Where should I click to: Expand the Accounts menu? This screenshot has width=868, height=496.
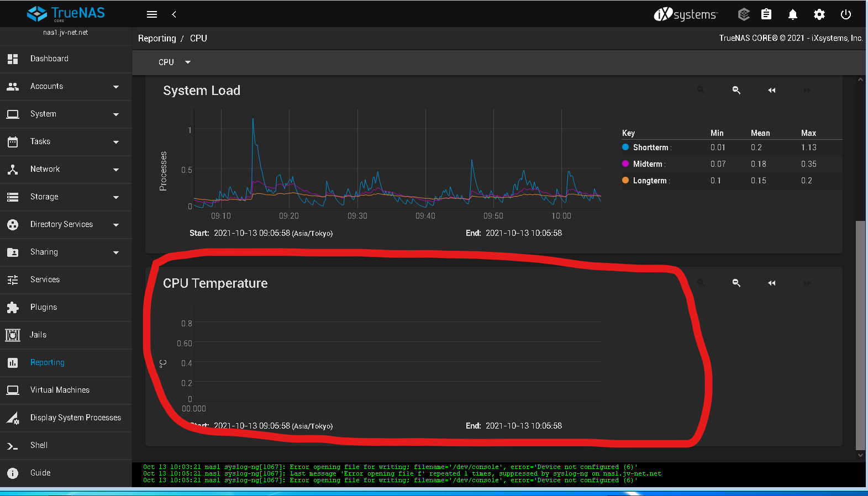[x=66, y=86]
